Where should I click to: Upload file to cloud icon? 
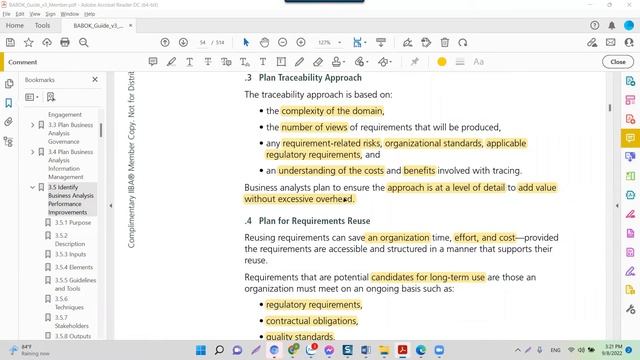[47, 42]
